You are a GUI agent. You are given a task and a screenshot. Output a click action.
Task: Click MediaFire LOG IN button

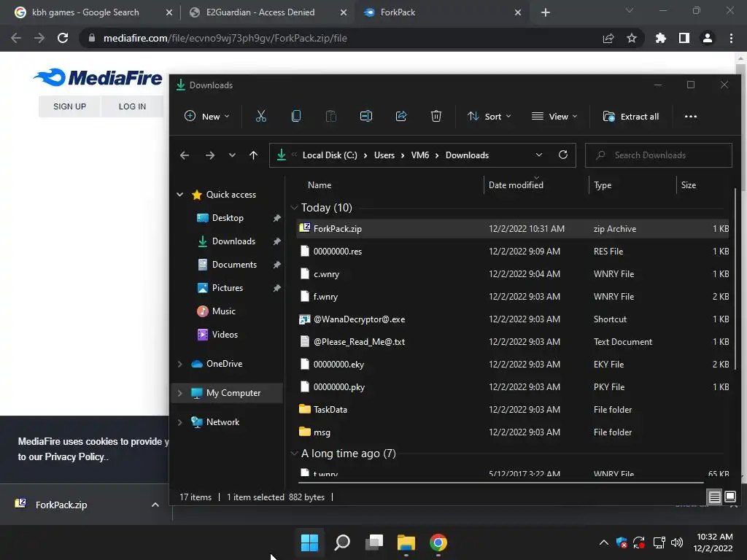point(133,106)
